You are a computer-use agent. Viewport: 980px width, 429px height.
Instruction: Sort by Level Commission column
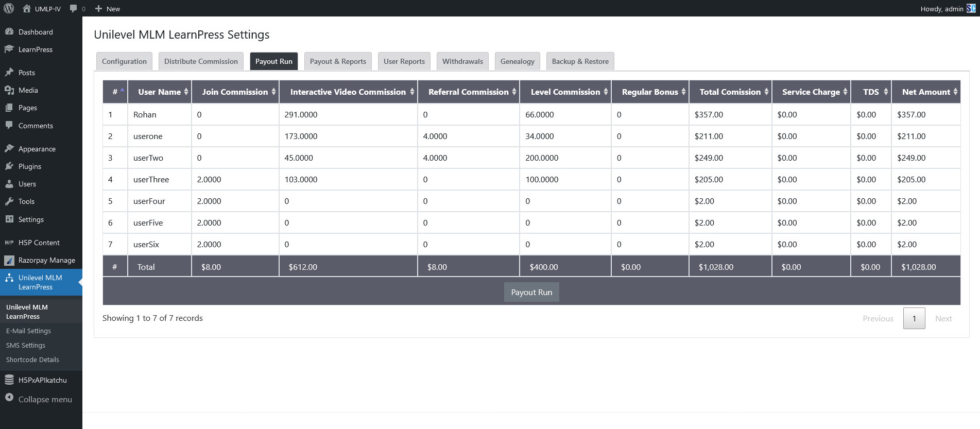coord(565,92)
